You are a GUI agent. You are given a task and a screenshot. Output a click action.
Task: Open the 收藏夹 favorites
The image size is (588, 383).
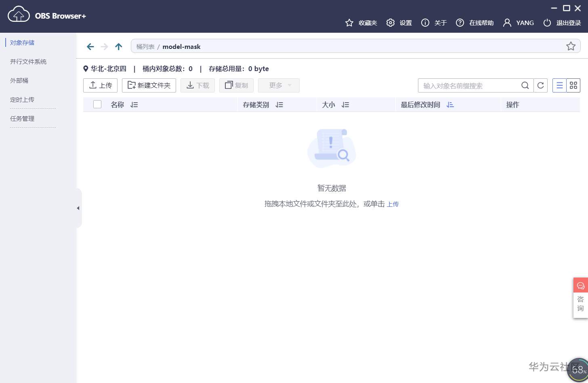361,23
